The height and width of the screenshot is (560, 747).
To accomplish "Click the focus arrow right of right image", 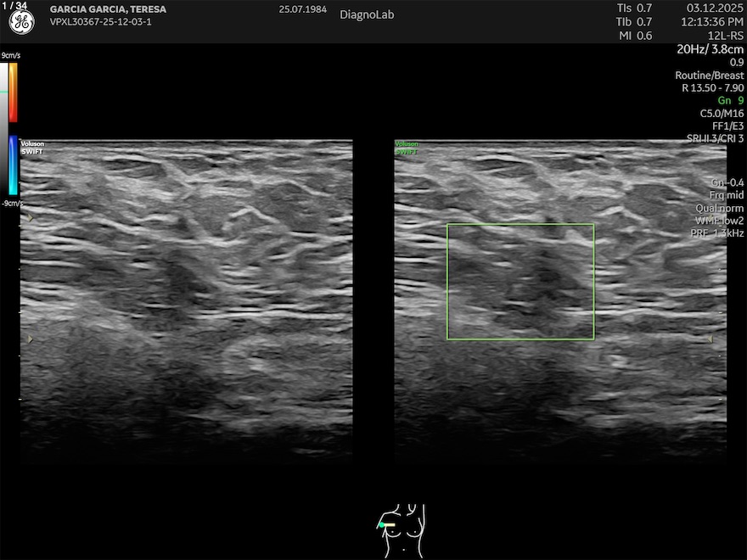I will 711,339.
